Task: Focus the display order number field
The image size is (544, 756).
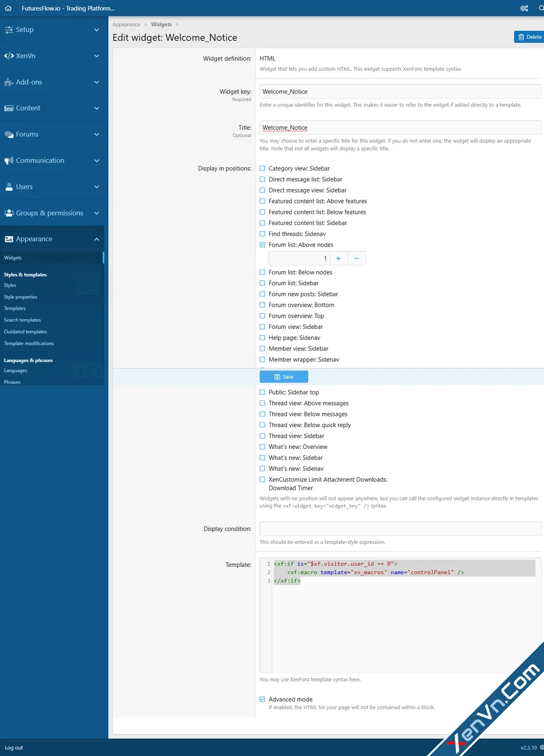Action: point(299,258)
